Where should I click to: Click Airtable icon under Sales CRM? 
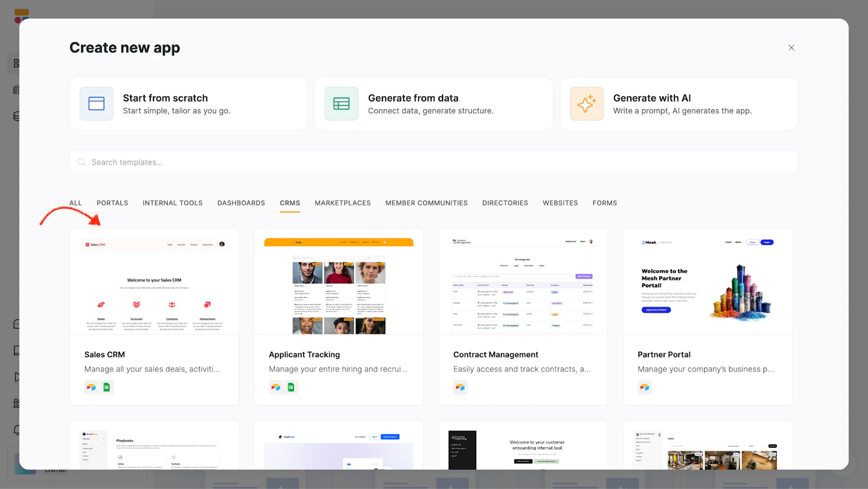(x=91, y=387)
